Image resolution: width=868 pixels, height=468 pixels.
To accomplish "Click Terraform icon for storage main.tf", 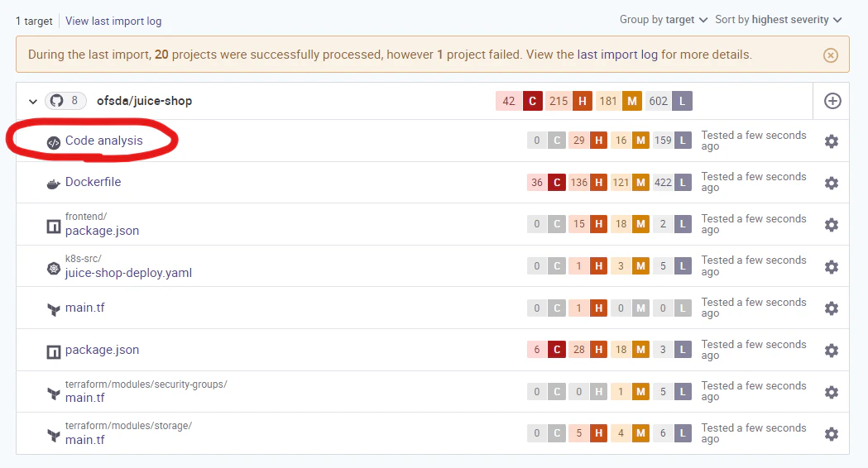I will 53,436.
